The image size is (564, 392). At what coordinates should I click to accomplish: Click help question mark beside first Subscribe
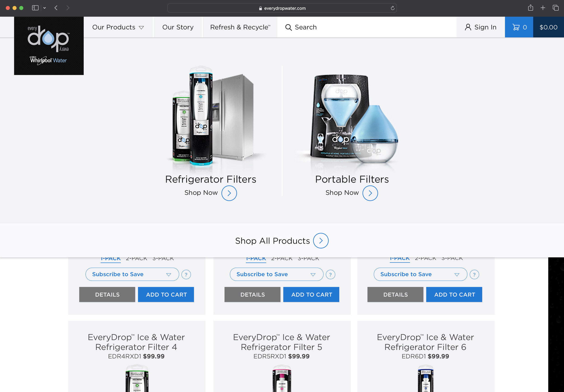point(186,274)
